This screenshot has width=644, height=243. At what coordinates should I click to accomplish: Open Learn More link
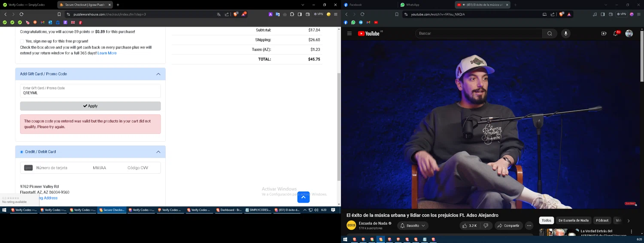pos(107,53)
